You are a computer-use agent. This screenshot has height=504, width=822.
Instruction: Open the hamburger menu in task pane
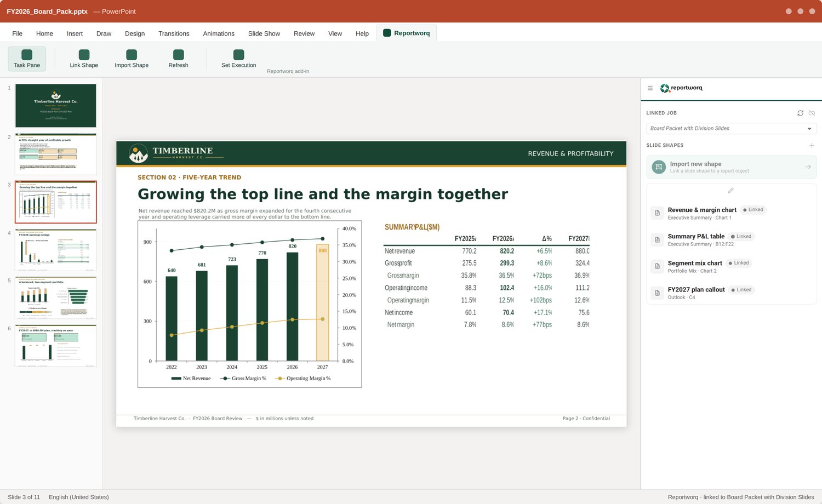pos(650,88)
